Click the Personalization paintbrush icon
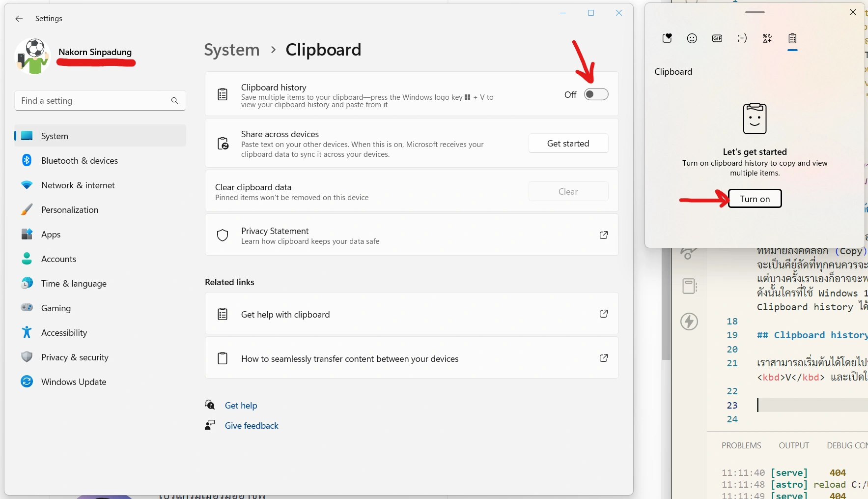 (27, 209)
